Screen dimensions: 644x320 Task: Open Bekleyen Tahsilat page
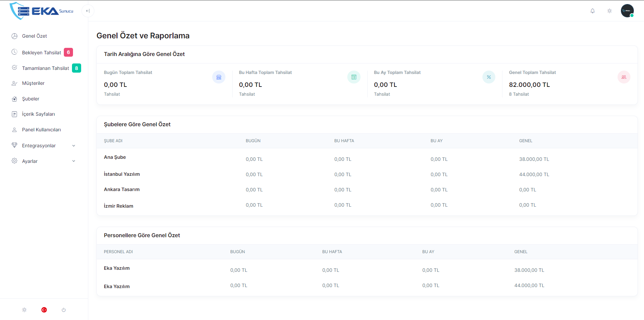(41, 53)
